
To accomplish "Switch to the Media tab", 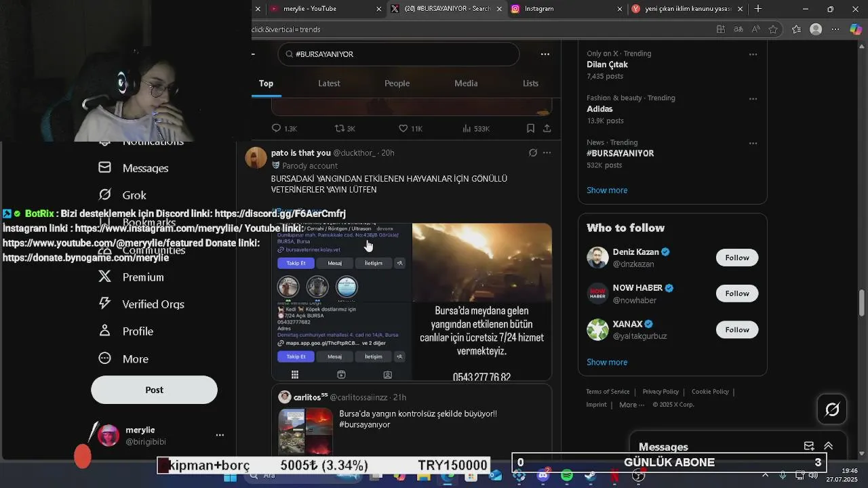I will [x=466, y=83].
